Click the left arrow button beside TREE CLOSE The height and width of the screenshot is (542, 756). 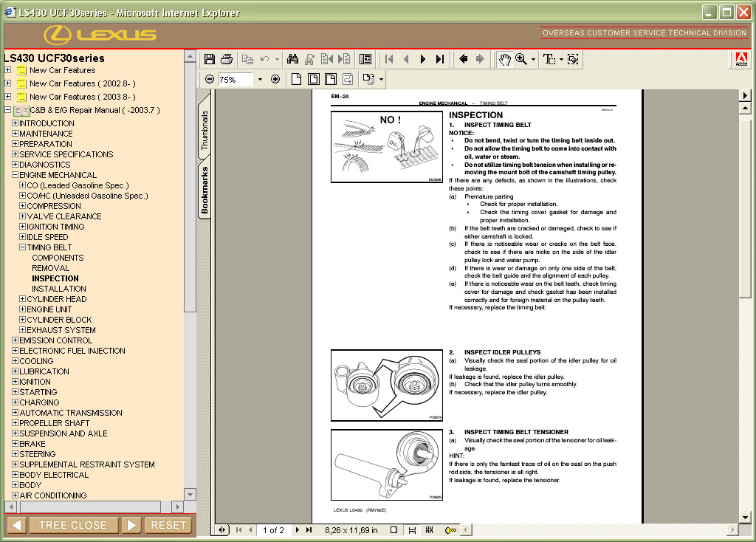point(16,525)
